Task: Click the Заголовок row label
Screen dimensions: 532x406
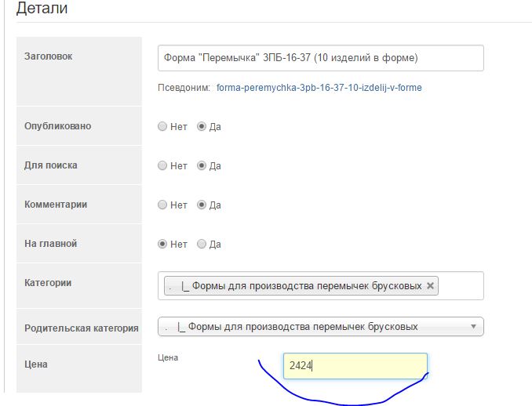Action: point(49,56)
